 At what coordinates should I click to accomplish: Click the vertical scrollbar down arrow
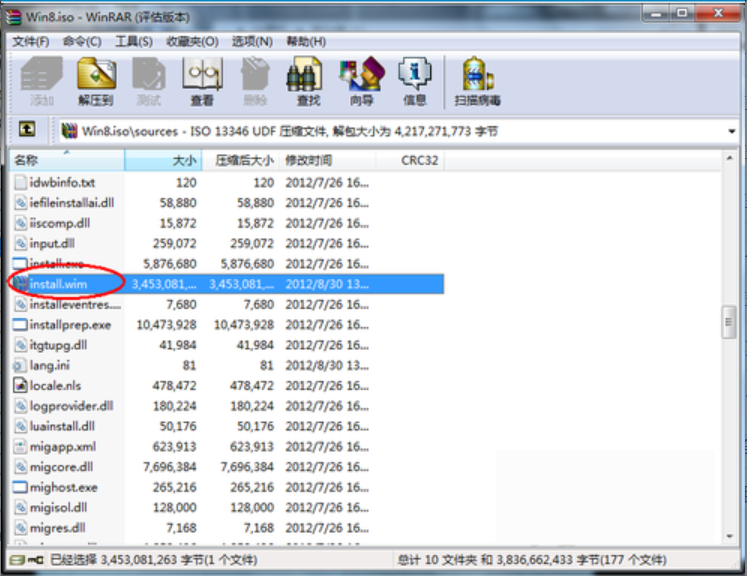tap(730, 537)
